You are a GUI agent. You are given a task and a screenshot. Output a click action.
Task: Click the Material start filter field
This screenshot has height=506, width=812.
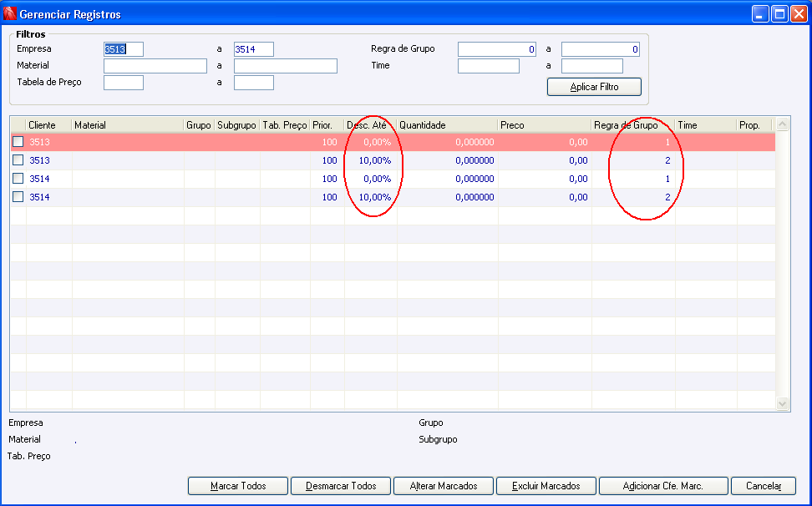coord(155,66)
